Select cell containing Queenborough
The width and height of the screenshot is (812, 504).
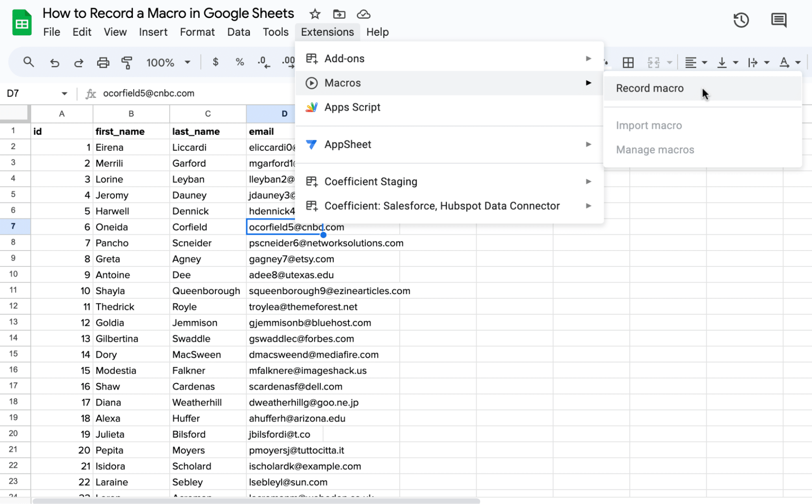click(208, 291)
